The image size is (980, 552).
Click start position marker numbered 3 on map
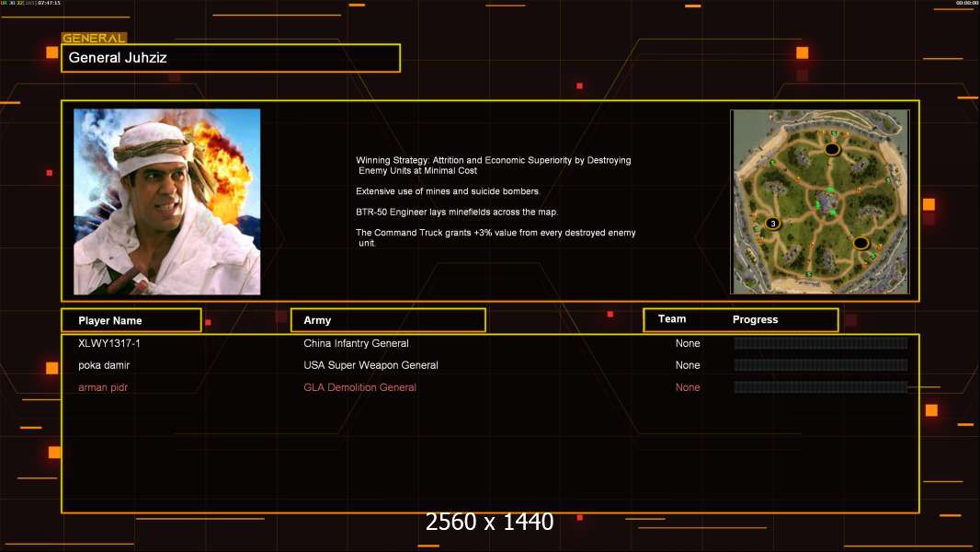pos(773,224)
